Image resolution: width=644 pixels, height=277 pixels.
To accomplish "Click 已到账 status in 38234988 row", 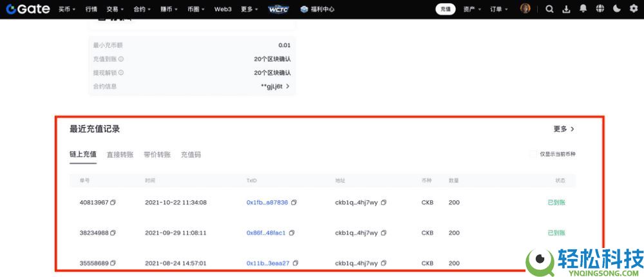I will pos(556,233).
